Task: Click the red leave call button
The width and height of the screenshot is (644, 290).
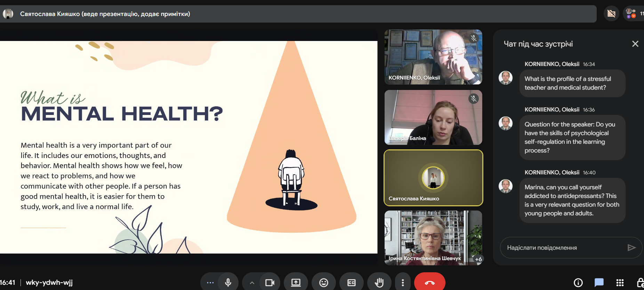Action: pos(429,283)
